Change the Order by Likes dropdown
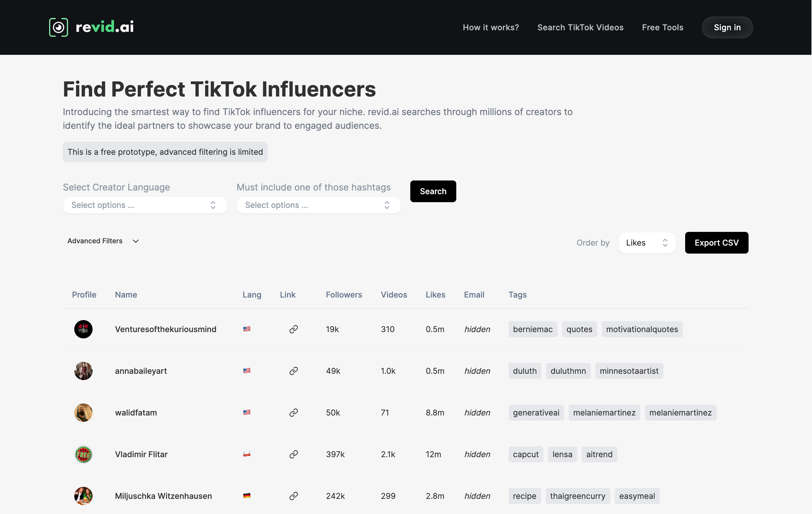Screen dimensions: 812x514 click(647, 243)
